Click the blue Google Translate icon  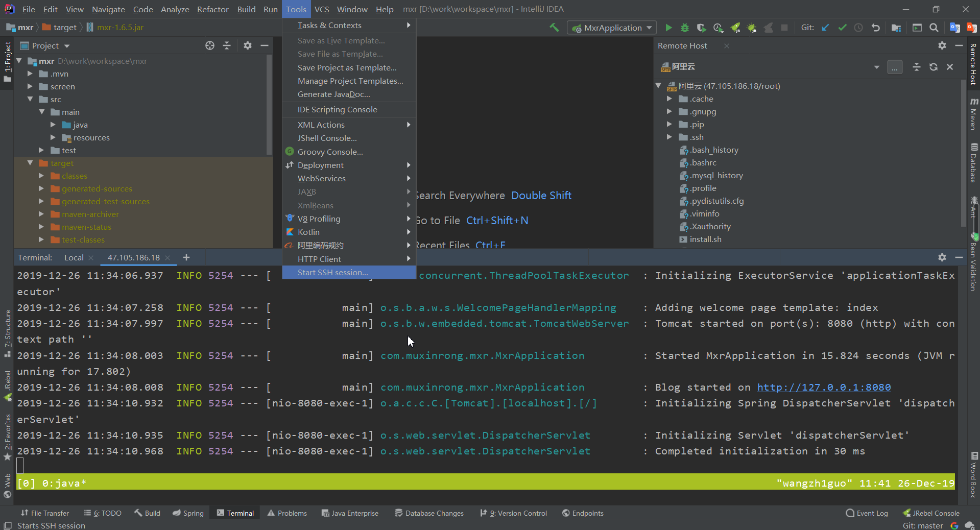954,28
